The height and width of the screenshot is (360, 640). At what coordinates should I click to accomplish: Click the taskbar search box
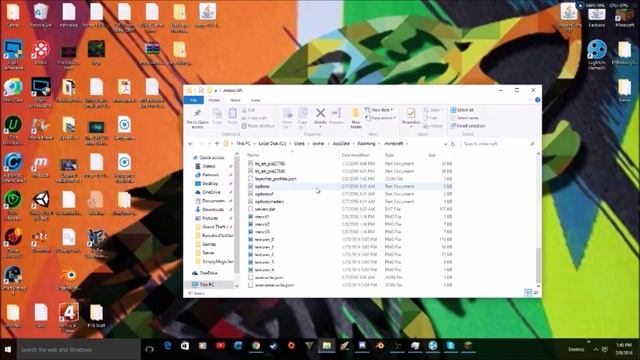coord(79,349)
